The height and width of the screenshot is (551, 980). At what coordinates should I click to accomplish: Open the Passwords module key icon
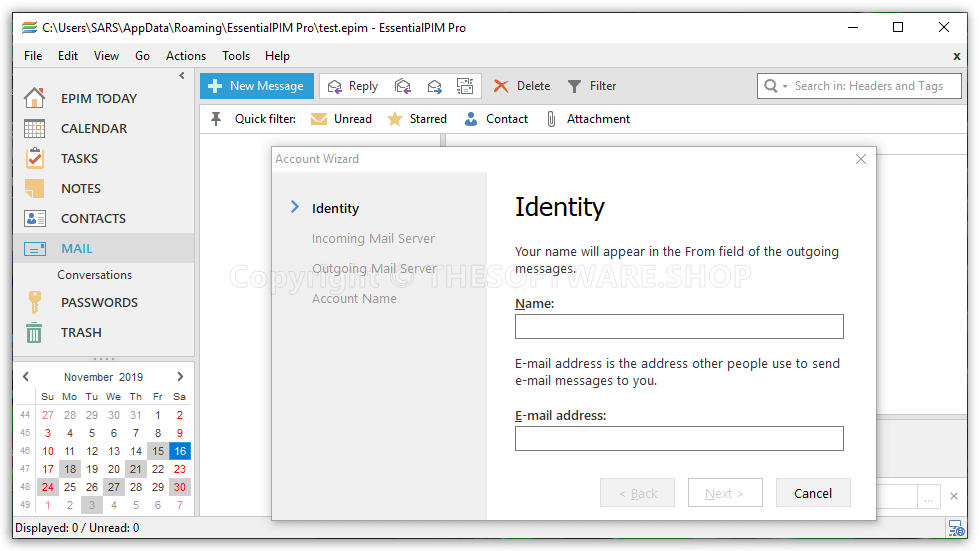[35, 302]
